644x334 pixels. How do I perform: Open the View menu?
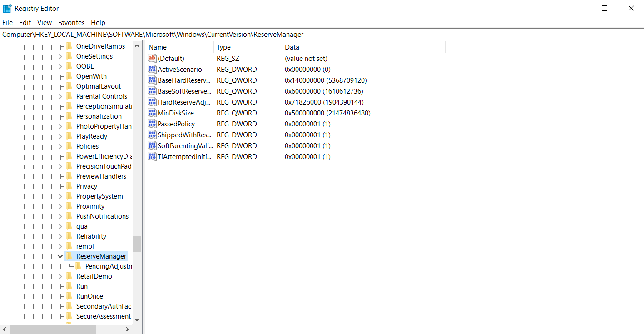pyautogui.click(x=45, y=22)
